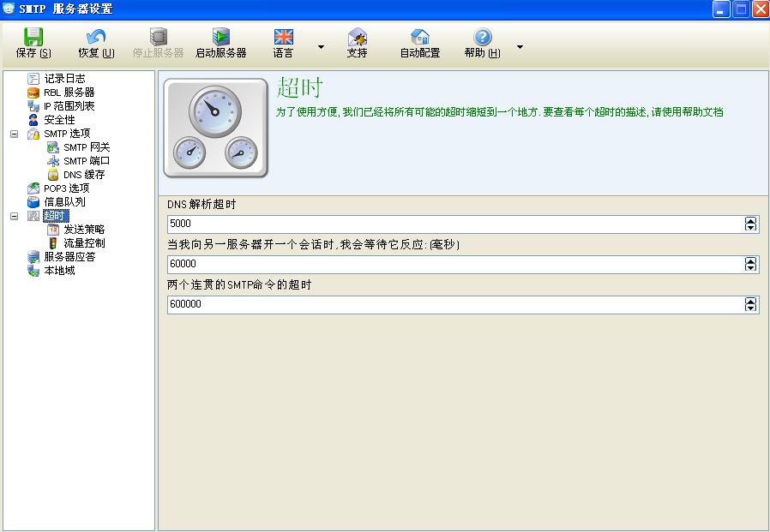
Task: Collapse the 超时 tree node
Action: [x=15, y=215]
